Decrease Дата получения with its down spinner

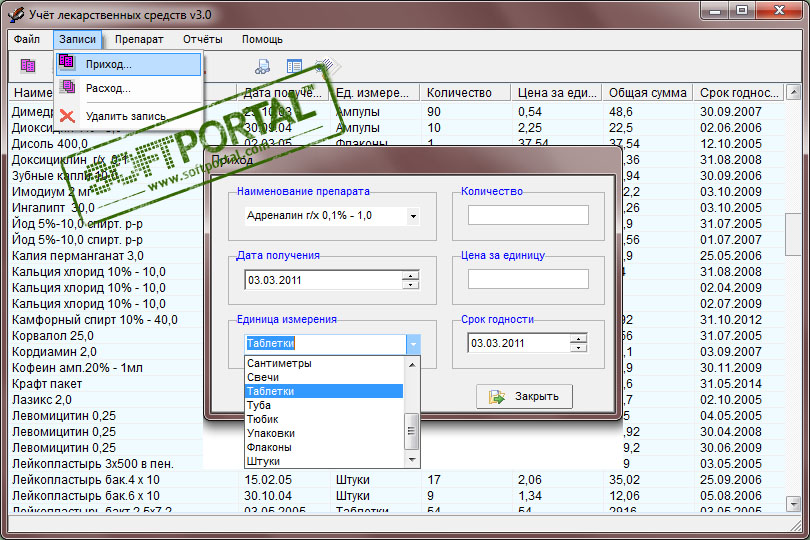411,285
